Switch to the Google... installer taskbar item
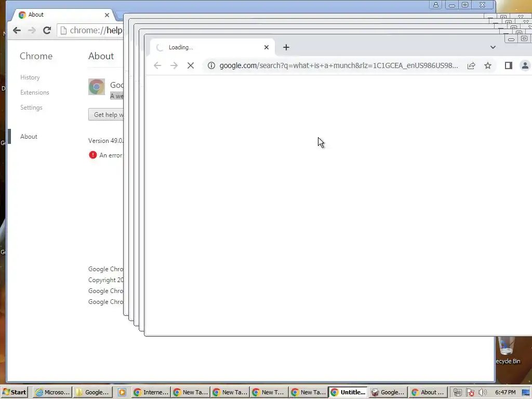The image size is (532, 399). click(x=388, y=392)
